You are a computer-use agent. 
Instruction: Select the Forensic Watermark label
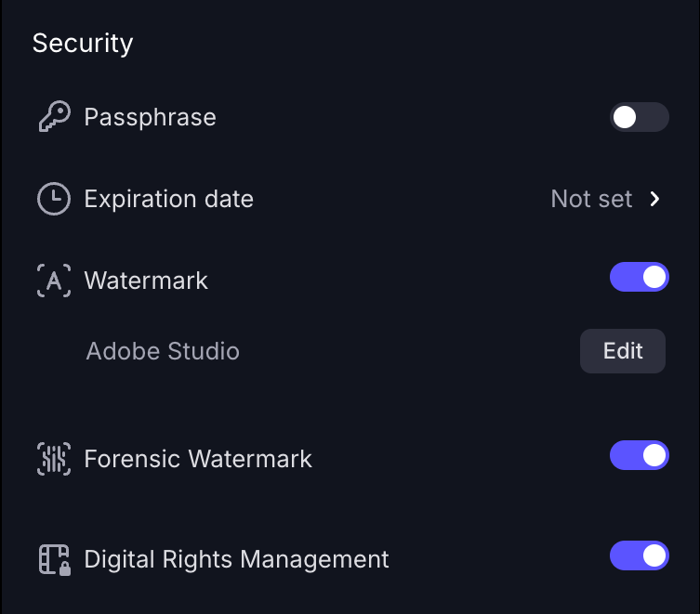point(198,459)
